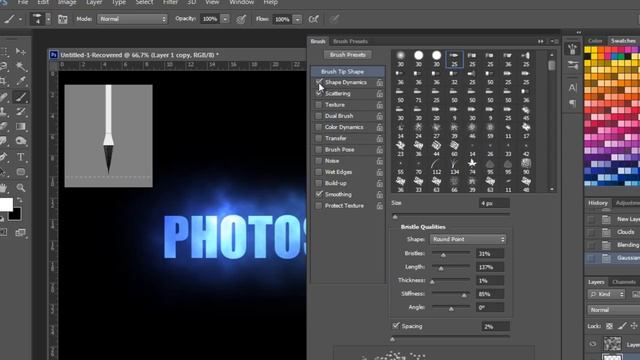Collapse the Brush panel with double arrows
Viewport: 640px width, 360px height.
540,41
